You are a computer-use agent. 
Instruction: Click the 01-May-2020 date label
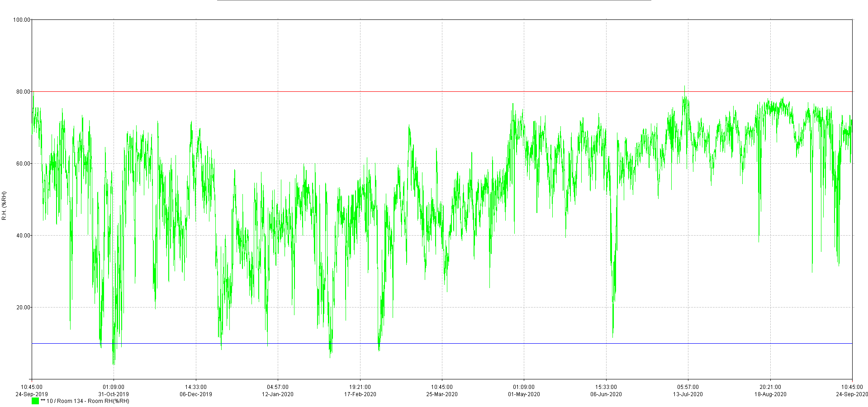(524, 394)
